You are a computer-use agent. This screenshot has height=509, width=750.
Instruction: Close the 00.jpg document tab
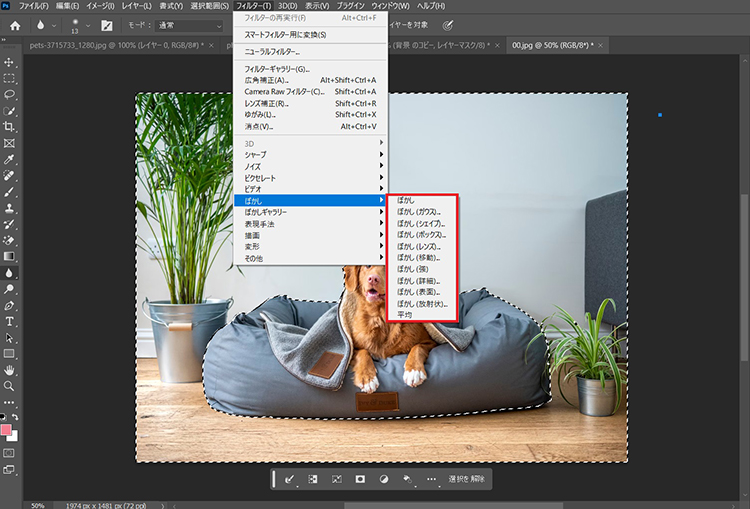tap(601, 45)
